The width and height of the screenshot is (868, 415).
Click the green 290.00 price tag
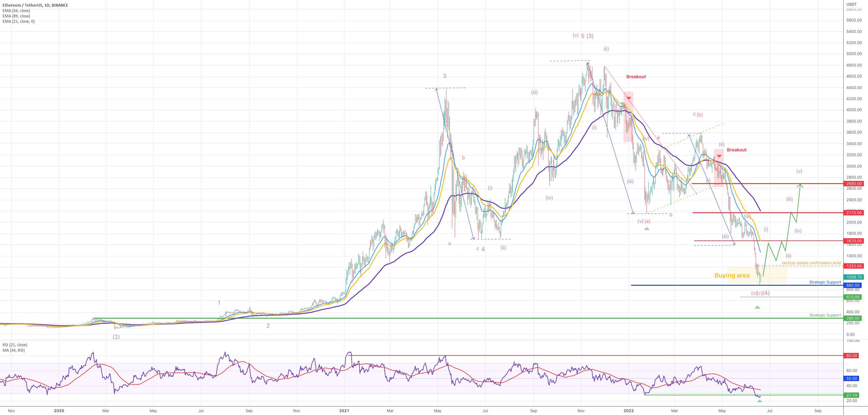pyautogui.click(x=852, y=318)
